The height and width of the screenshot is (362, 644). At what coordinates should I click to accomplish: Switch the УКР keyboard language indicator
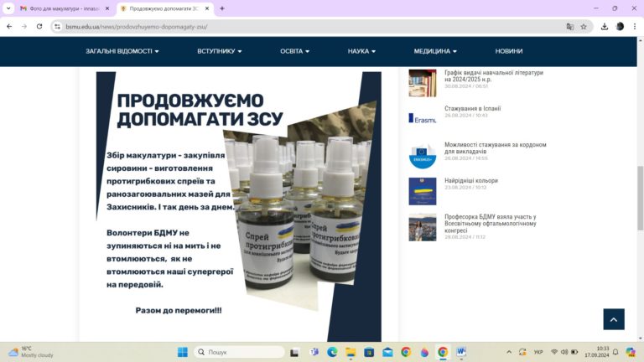[538, 352]
